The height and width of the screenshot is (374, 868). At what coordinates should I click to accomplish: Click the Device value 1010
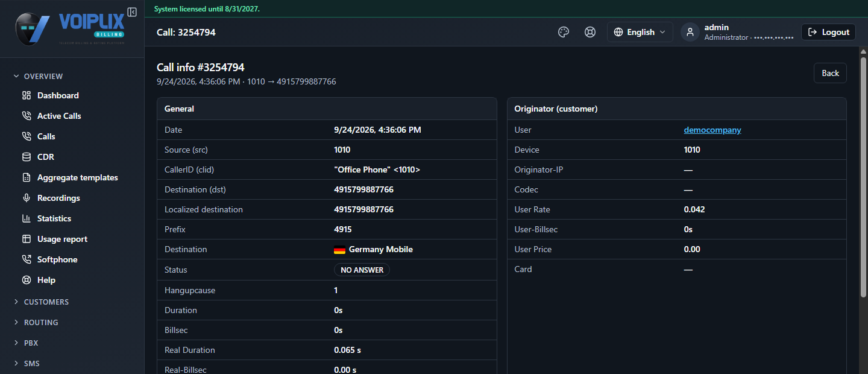[692, 150]
